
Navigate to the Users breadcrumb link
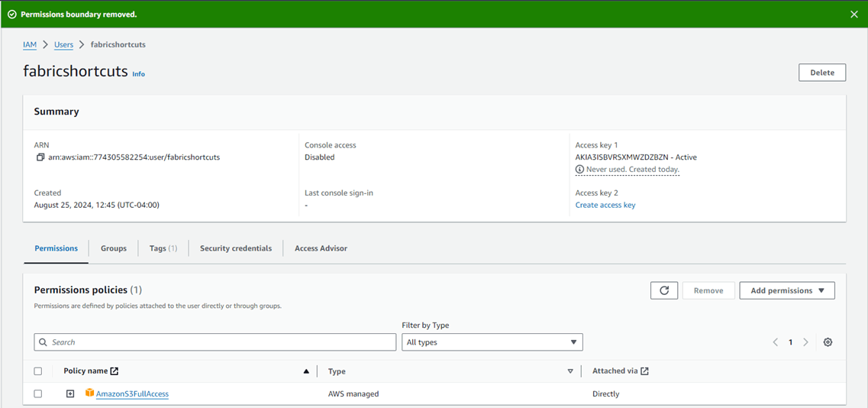[x=63, y=44]
